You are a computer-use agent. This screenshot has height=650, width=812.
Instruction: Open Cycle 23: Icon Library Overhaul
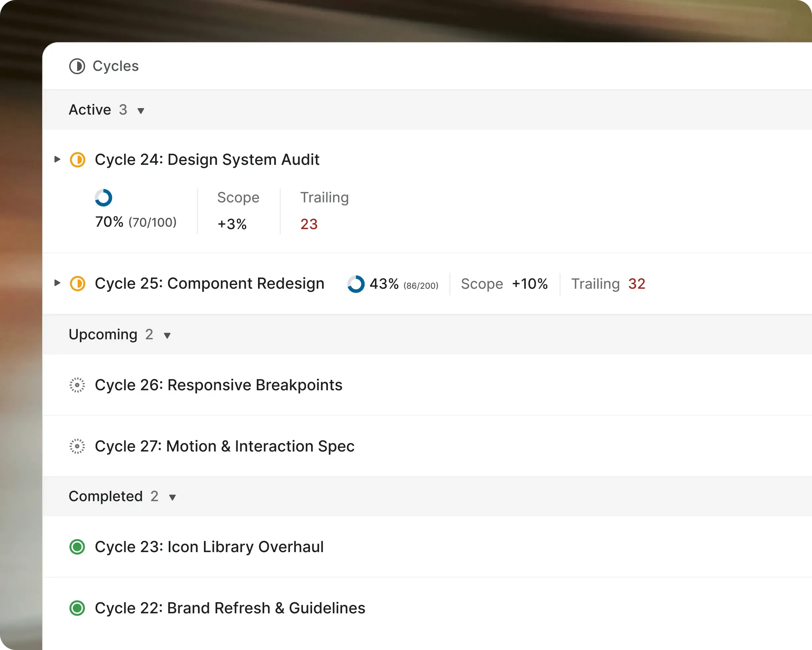[209, 547]
